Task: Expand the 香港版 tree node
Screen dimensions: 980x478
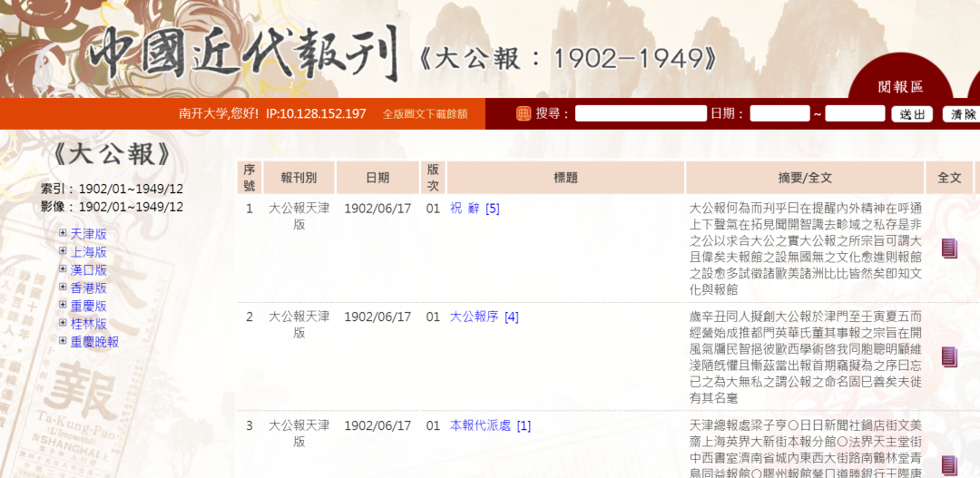Action: (x=63, y=287)
